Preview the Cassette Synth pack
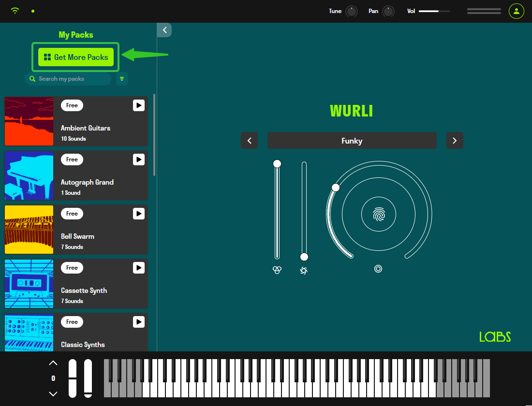 pyautogui.click(x=139, y=268)
